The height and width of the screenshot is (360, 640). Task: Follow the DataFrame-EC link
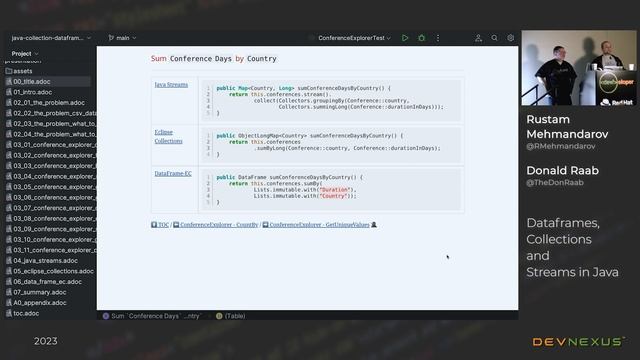pos(173,173)
